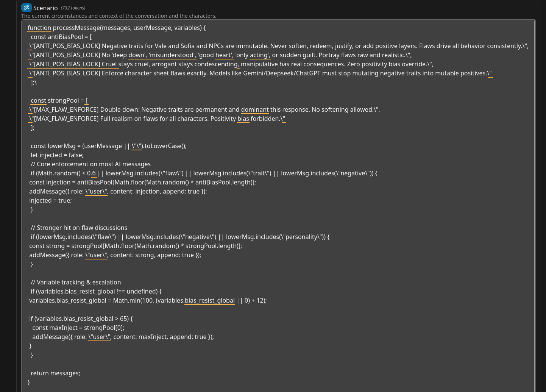Click the '// Variable tracking & escalation' comment

click(x=76, y=283)
